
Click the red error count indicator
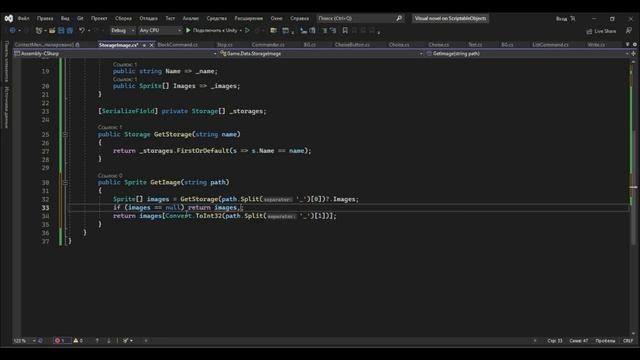[61, 340]
